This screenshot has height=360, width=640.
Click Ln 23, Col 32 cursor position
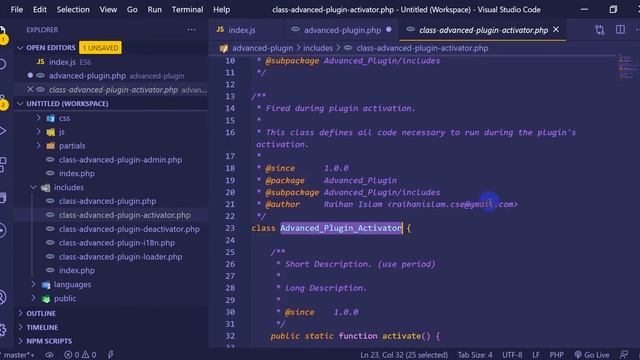click(403, 355)
